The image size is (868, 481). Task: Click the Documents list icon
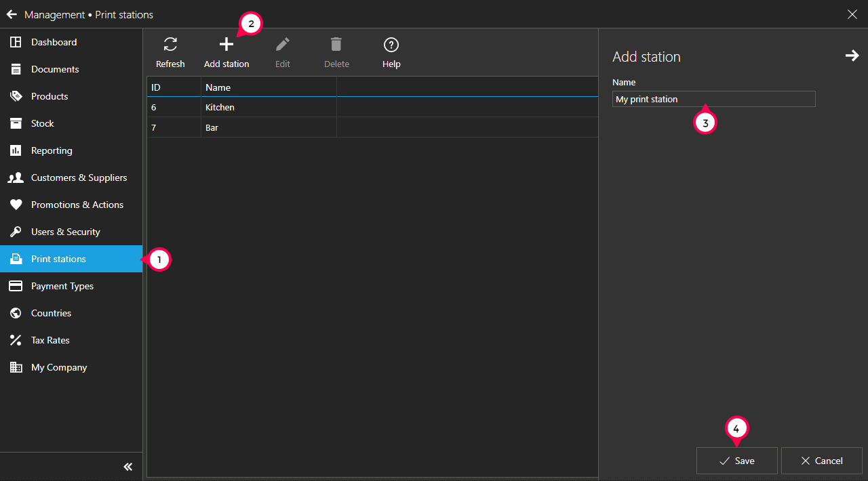click(x=16, y=69)
